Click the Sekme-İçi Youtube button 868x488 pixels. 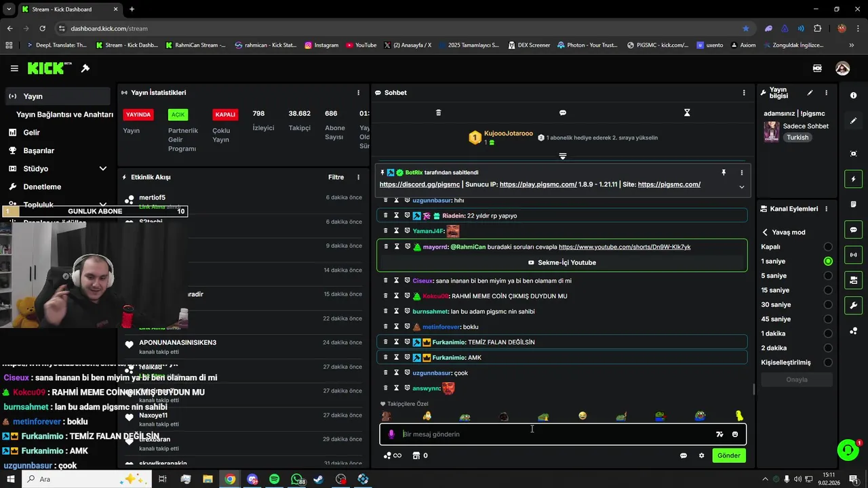(562, 262)
